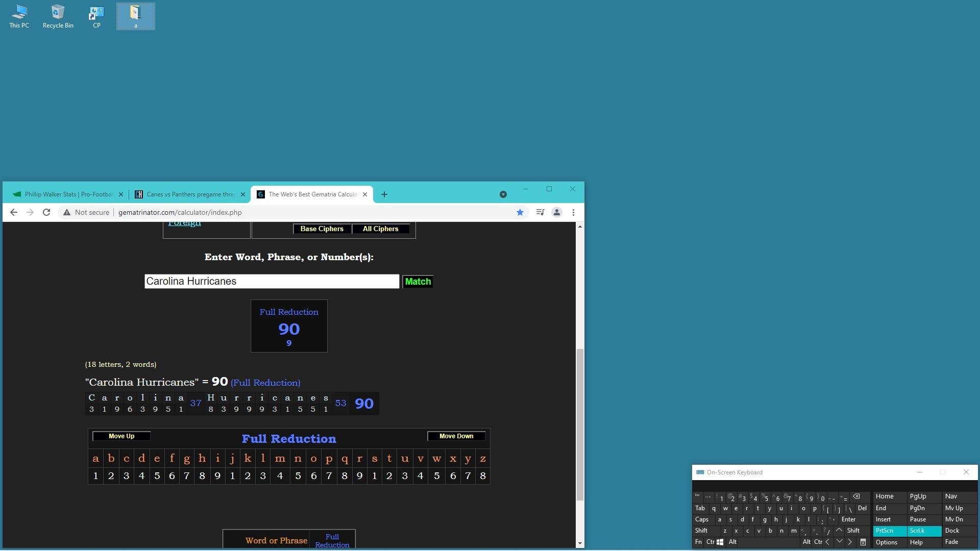Toggle Fade key on On-Screen Keyboard
This screenshot has width=980, height=551.
(x=960, y=542)
